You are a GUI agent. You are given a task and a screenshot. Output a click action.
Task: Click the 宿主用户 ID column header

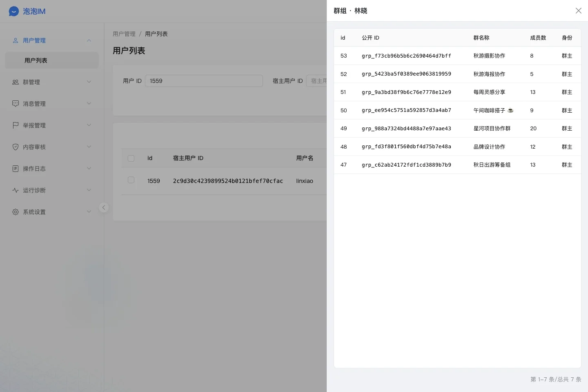[188, 158]
